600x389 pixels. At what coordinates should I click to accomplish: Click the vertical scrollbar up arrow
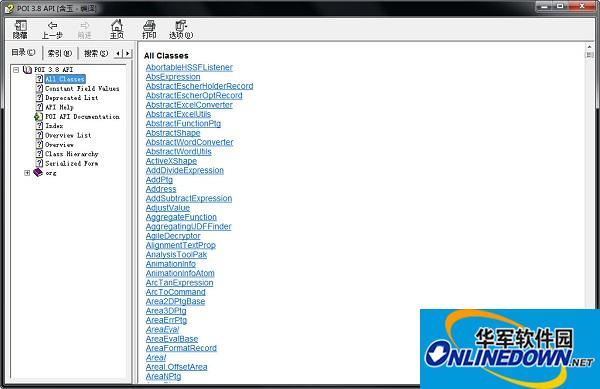click(x=589, y=47)
